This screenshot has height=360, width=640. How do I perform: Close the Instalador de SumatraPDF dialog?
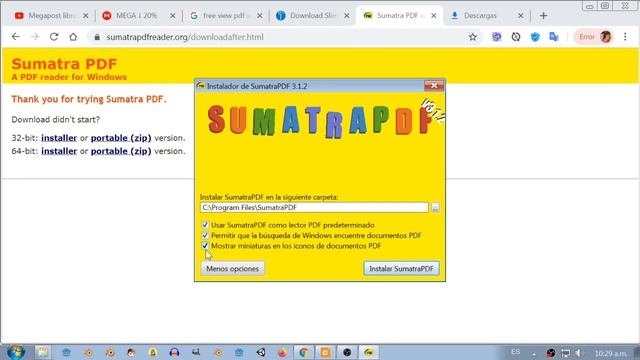(434, 86)
